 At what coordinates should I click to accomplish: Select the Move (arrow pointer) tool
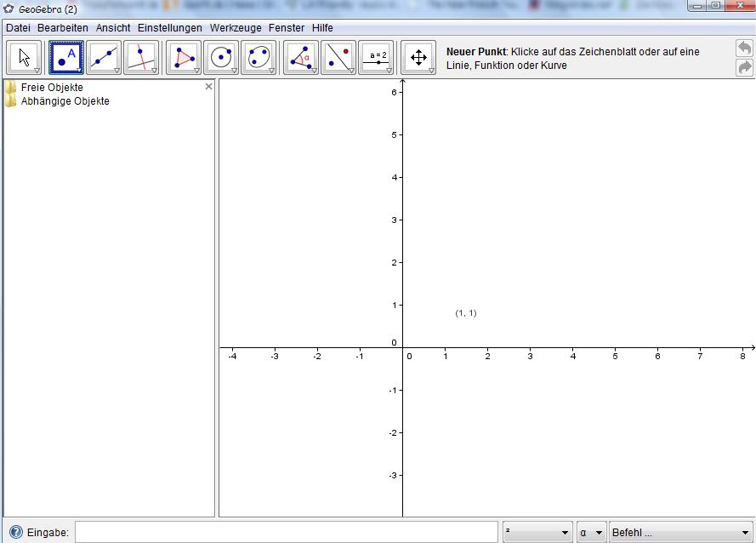pyautogui.click(x=24, y=58)
